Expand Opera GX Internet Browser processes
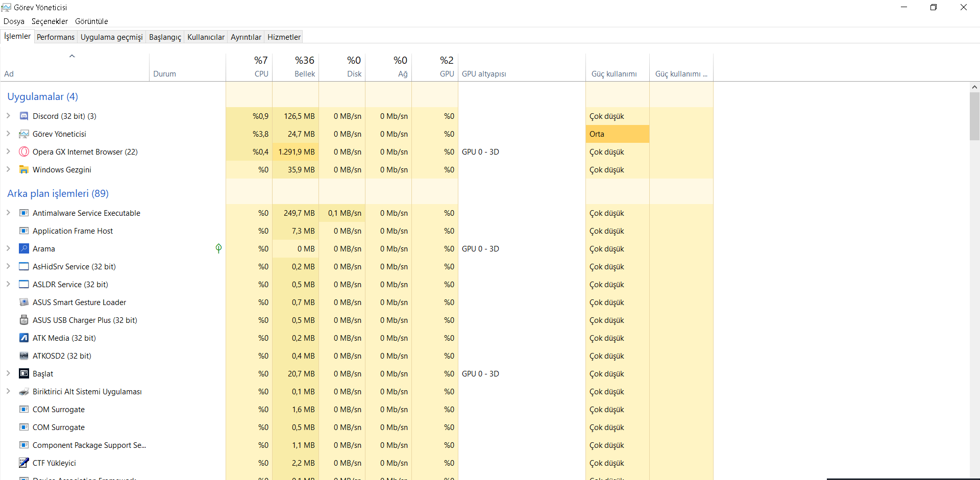Screen dimensions: 980x480 click(x=8, y=152)
